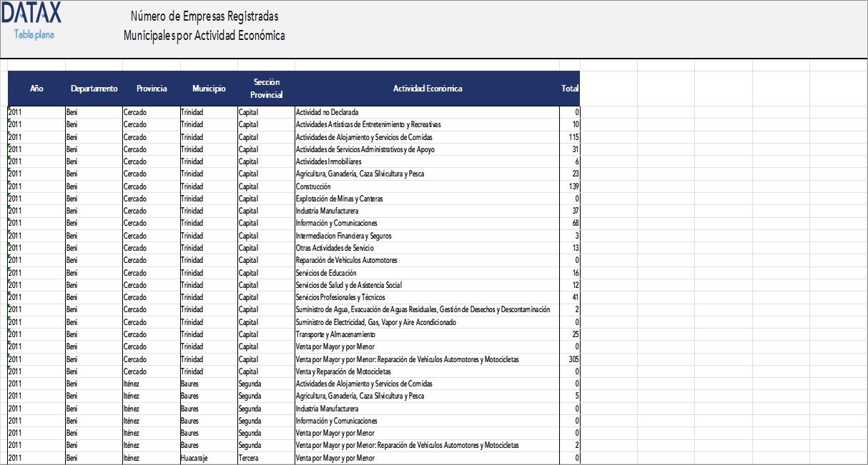
Task: Select 2011 in the Actividades Inmobiliarias row
Action: point(36,161)
